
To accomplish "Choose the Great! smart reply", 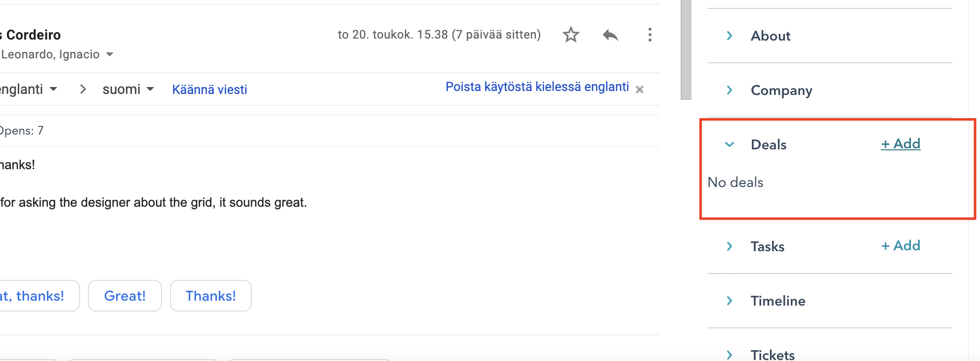I will (125, 296).
